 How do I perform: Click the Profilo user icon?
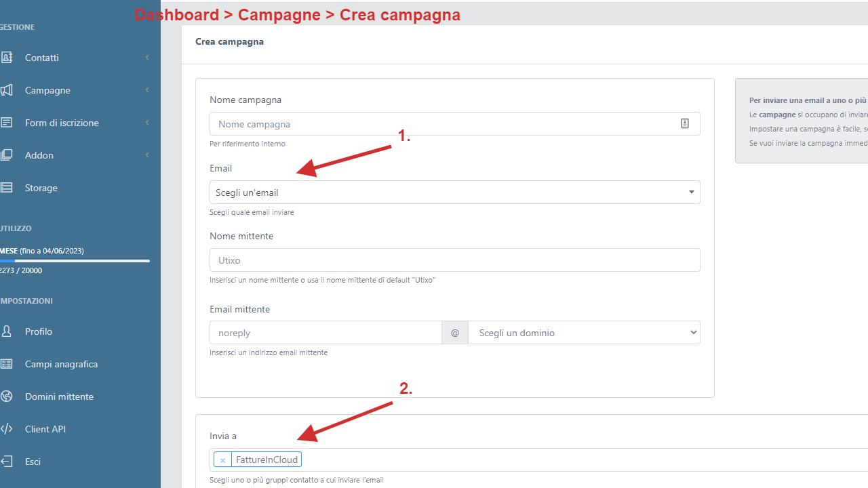click(6, 331)
